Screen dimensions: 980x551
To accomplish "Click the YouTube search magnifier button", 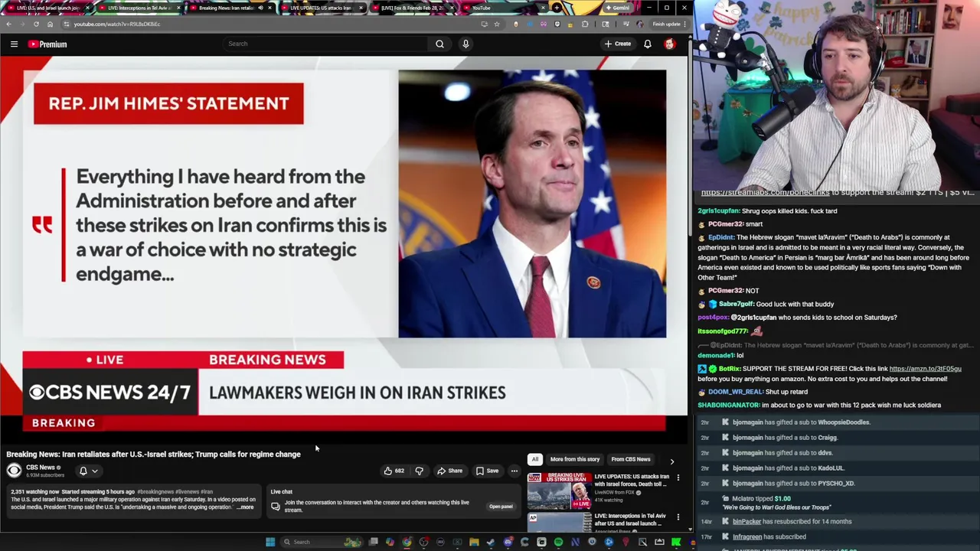I will [439, 44].
